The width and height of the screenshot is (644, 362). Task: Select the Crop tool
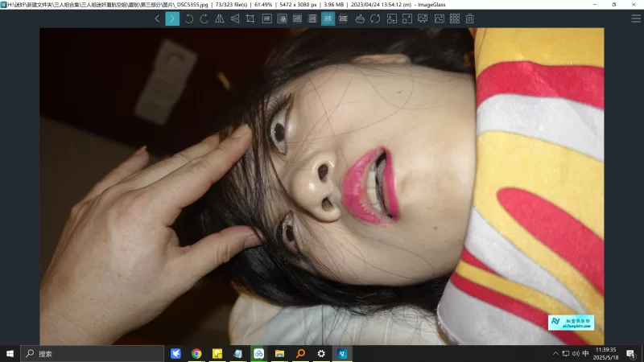coord(250,19)
